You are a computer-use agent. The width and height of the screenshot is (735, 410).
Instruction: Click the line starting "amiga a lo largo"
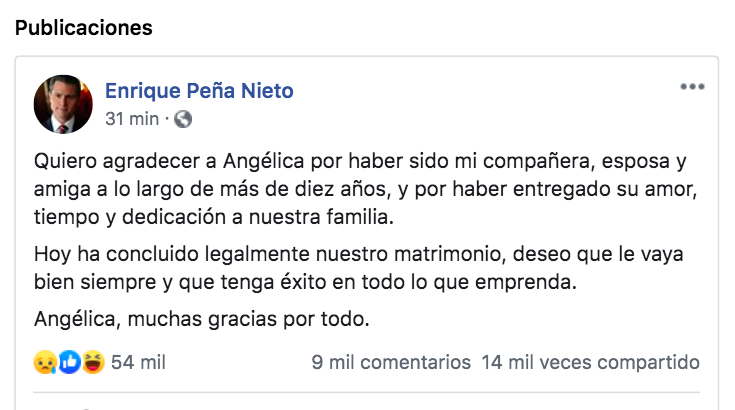(365, 189)
